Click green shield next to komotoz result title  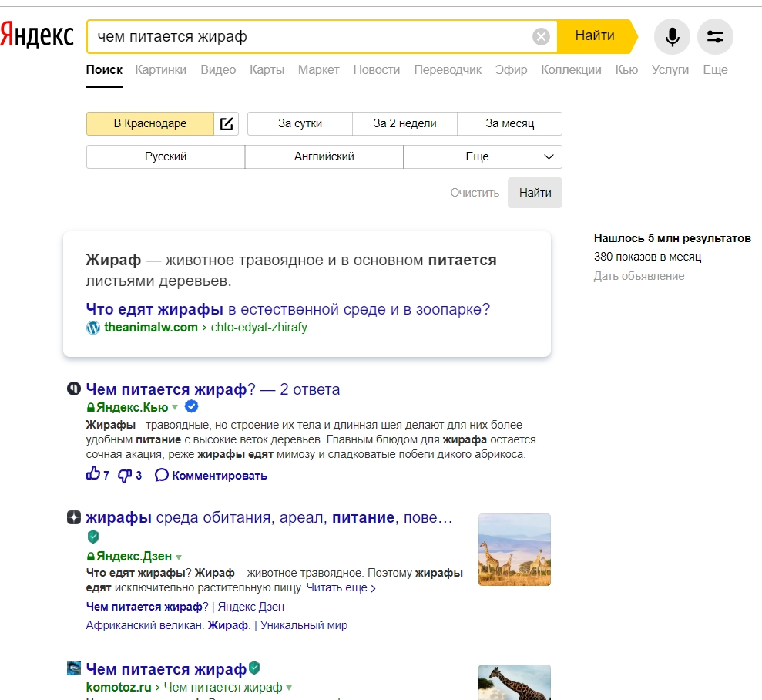point(254,668)
